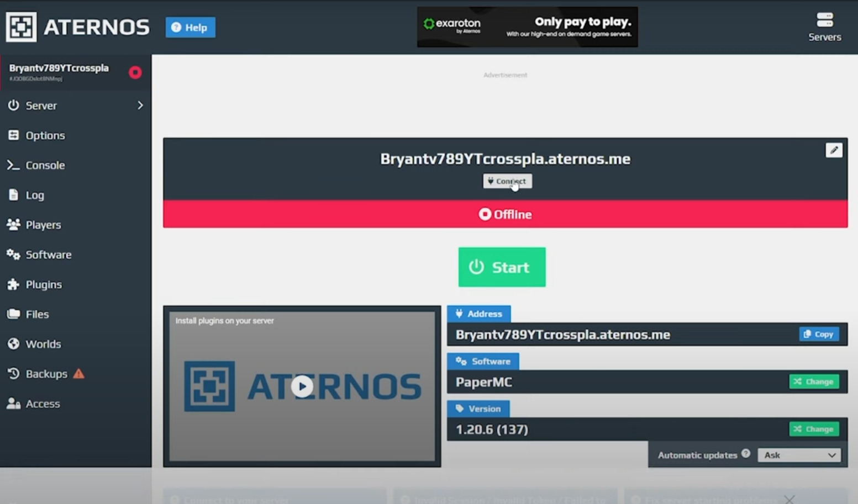Open the Log page

pyautogui.click(x=76, y=195)
